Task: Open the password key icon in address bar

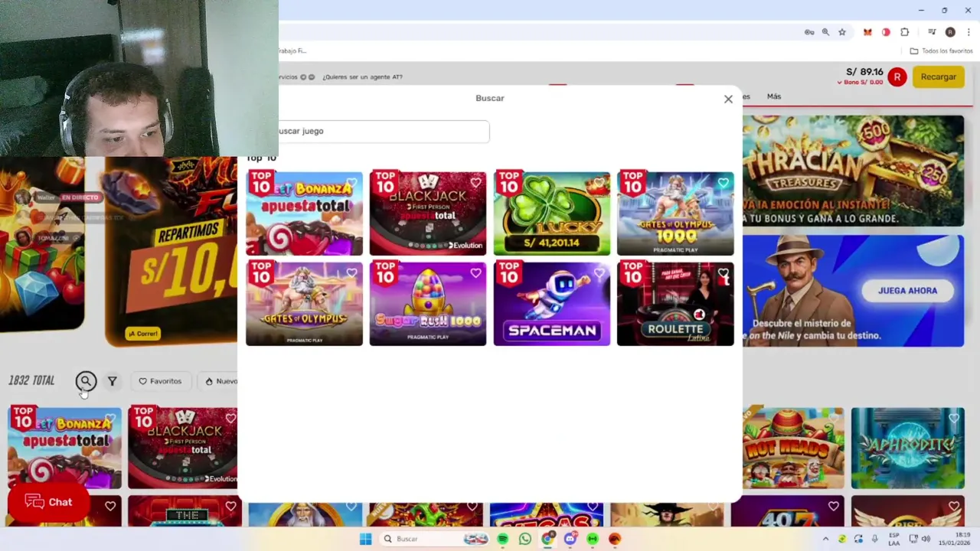Action: (809, 32)
